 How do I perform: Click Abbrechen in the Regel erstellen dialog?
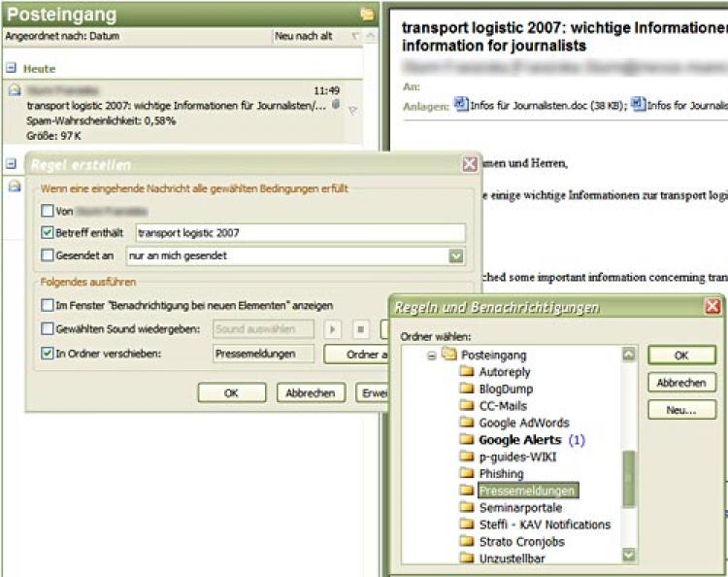(311, 393)
